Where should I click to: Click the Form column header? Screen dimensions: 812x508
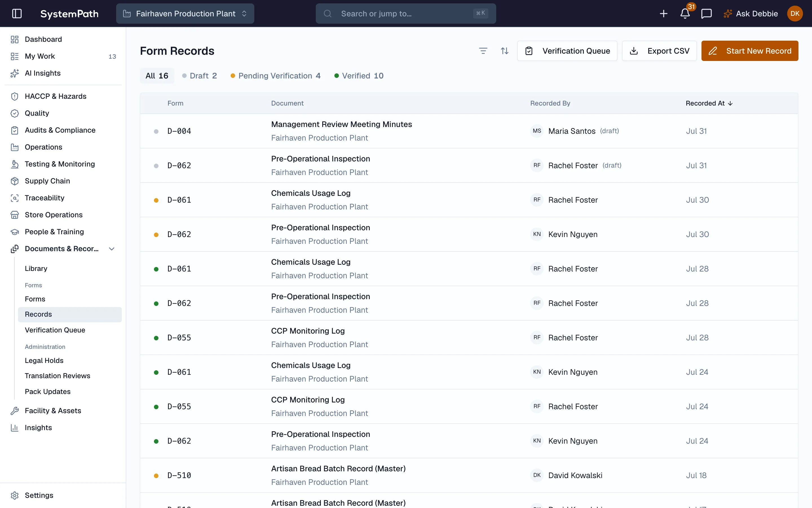point(175,103)
